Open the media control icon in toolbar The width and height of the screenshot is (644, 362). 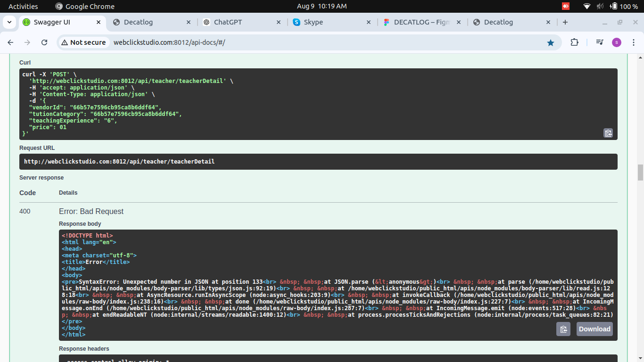coord(599,42)
